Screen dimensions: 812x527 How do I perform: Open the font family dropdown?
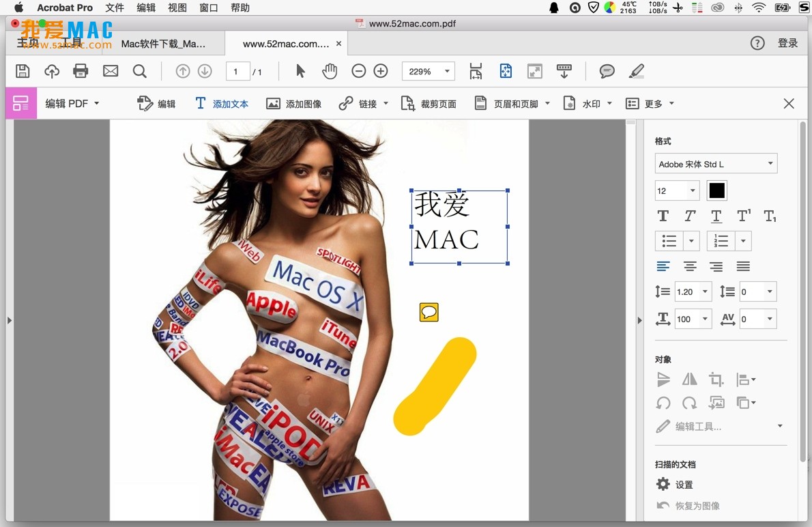coord(716,164)
